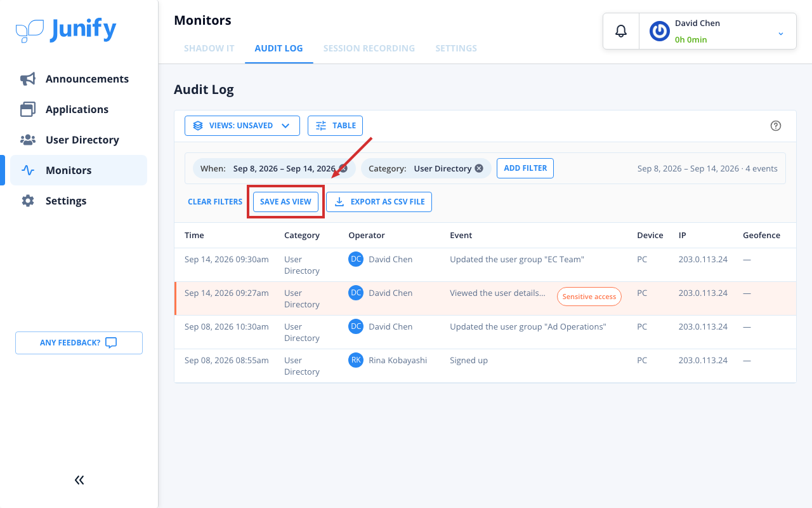Expand the Views: Unsaved dropdown

[x=242, y=126]
